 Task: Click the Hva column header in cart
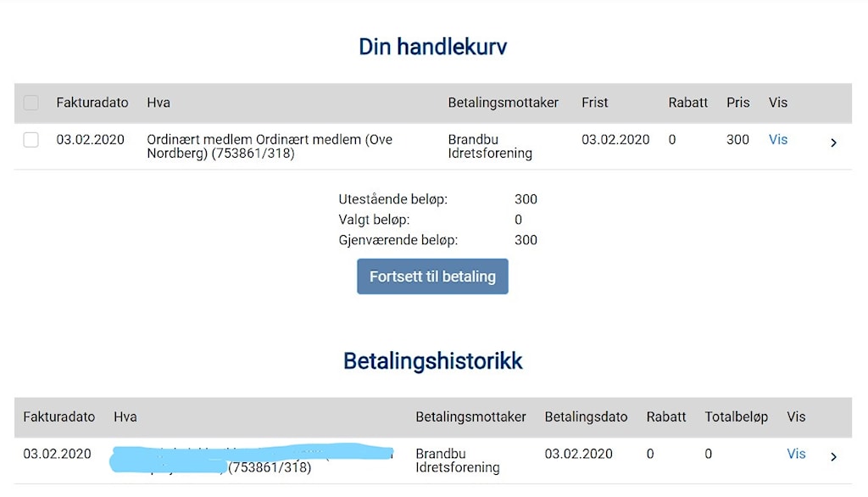[x=159, y=103]
